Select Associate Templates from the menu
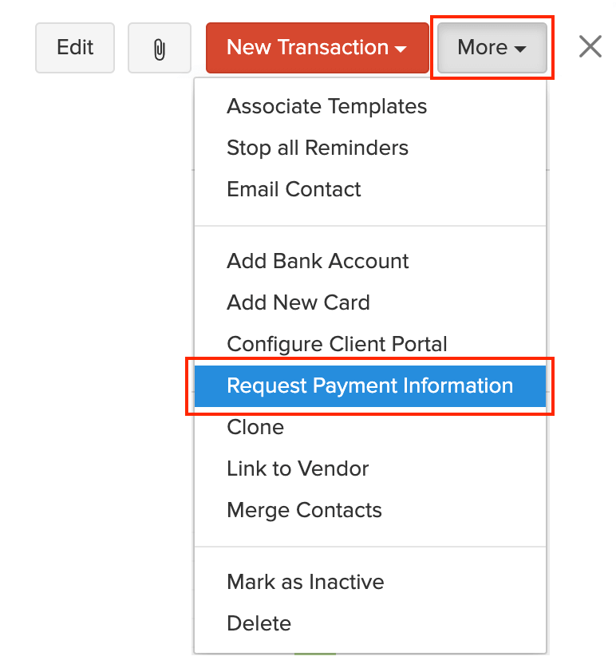Viewport: 616px width, 672px height. click(x=326, y=106)
